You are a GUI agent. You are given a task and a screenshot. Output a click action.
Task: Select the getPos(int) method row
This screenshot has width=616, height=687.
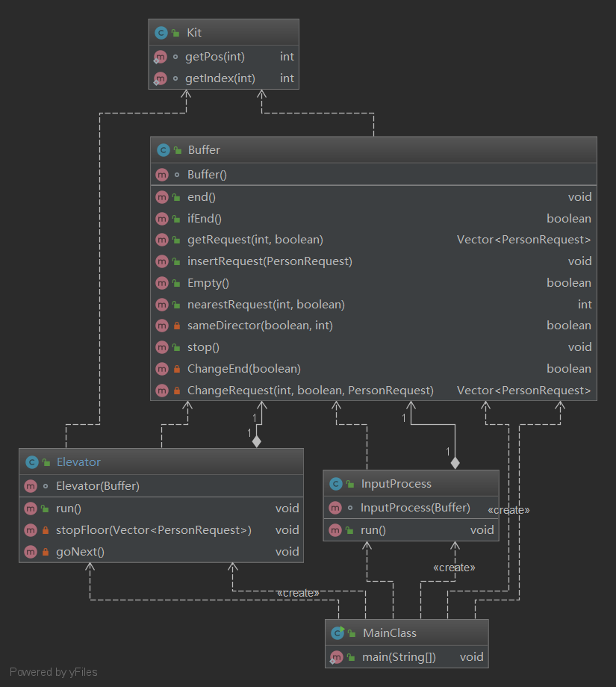[224, 57]
